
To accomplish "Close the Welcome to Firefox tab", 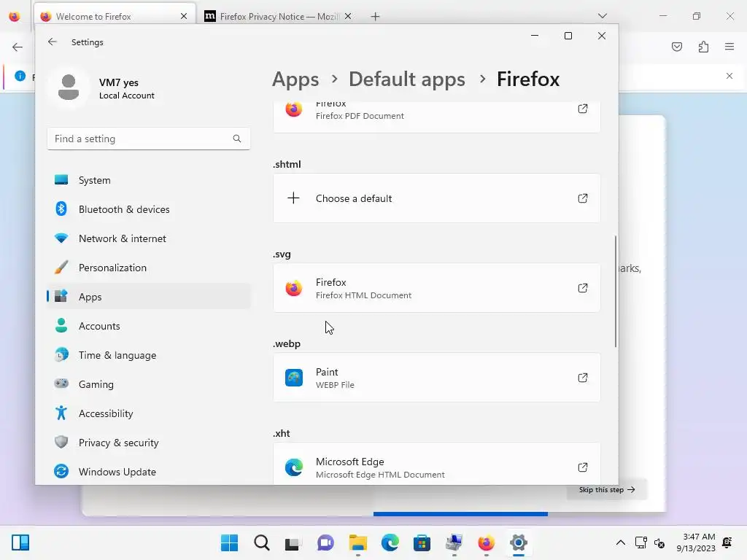I will click(x=184, y=16).
